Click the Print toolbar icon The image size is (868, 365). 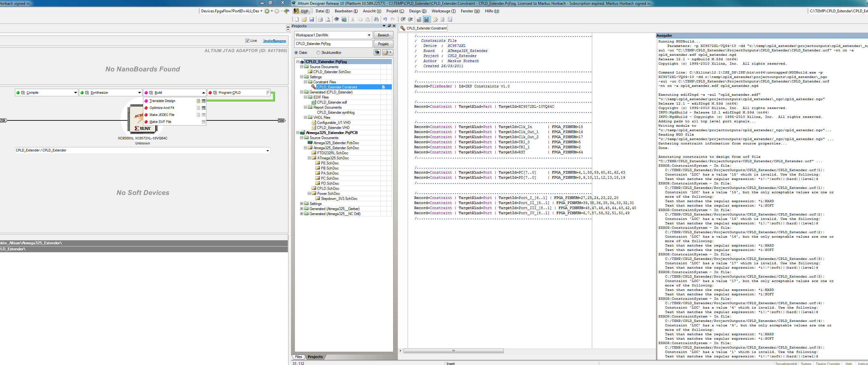pyautogui.click(x=321, y=19)
